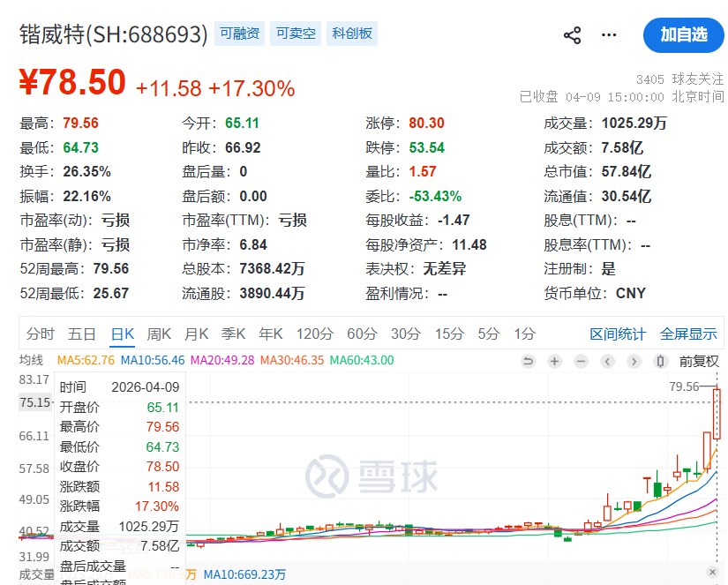Select the 季K tab

point(233,334)
